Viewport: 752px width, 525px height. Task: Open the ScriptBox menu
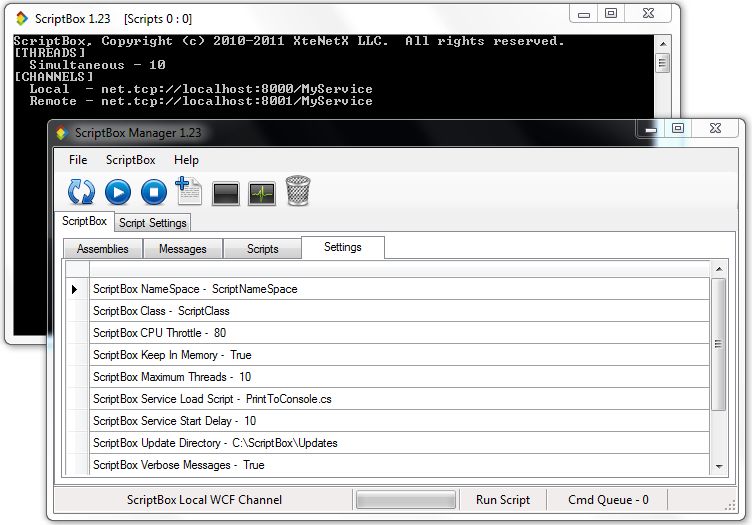(x=130, y=160)
